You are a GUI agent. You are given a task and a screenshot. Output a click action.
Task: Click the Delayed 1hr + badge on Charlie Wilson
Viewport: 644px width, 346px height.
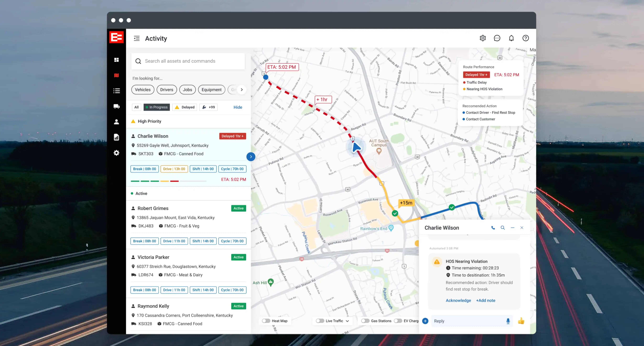[232, 136]
